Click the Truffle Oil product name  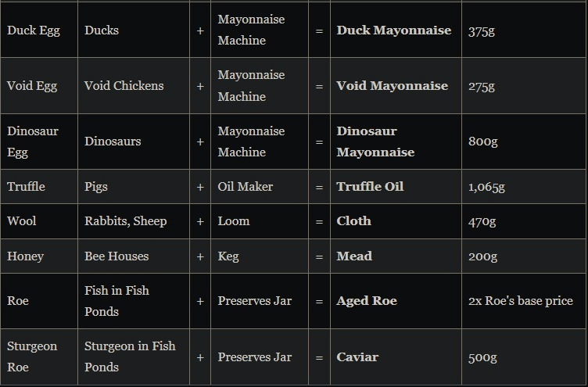tap(370, 187)
